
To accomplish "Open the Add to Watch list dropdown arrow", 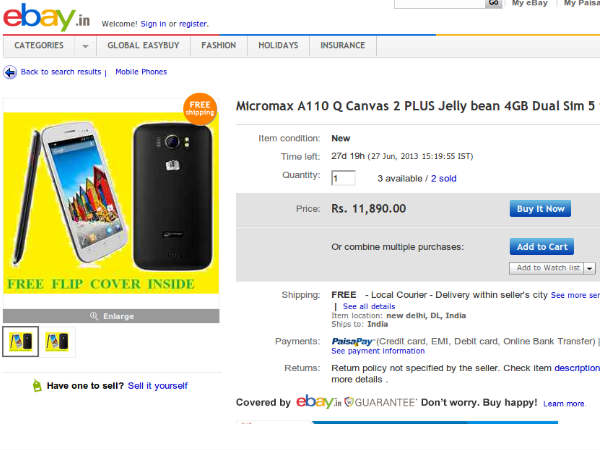I will pos(590,268).
